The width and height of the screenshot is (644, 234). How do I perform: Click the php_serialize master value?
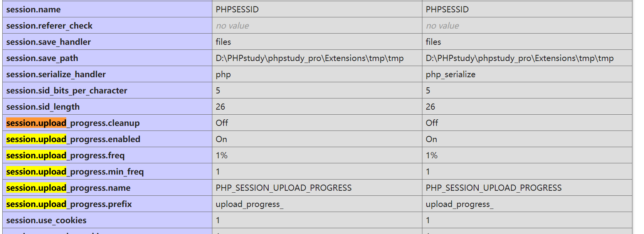(x=451, y=74)
